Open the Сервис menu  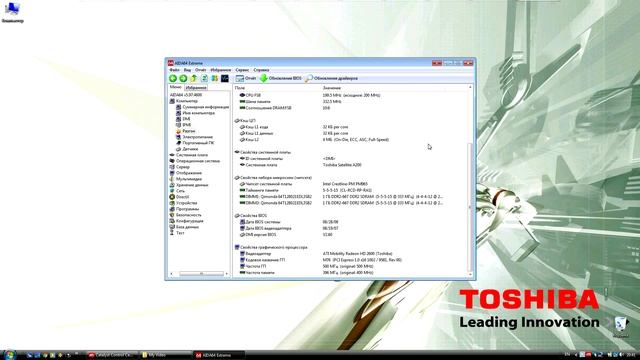[x=242, y=70]
